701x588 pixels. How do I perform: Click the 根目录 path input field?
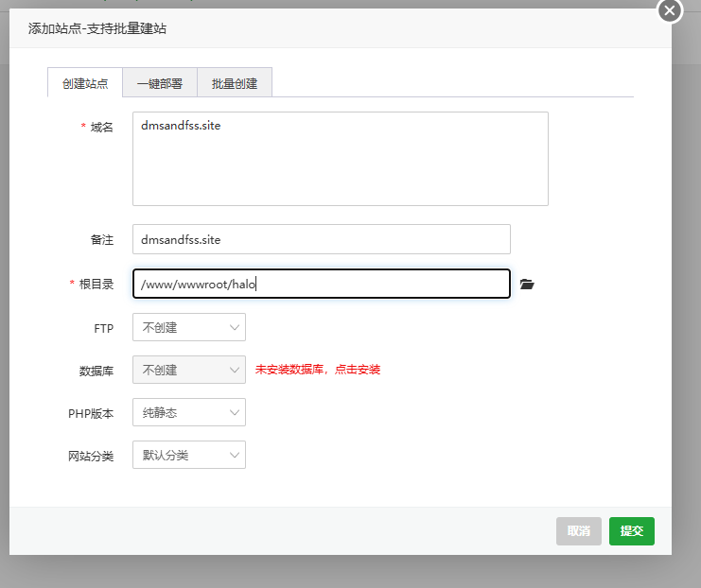coord(322,284)
